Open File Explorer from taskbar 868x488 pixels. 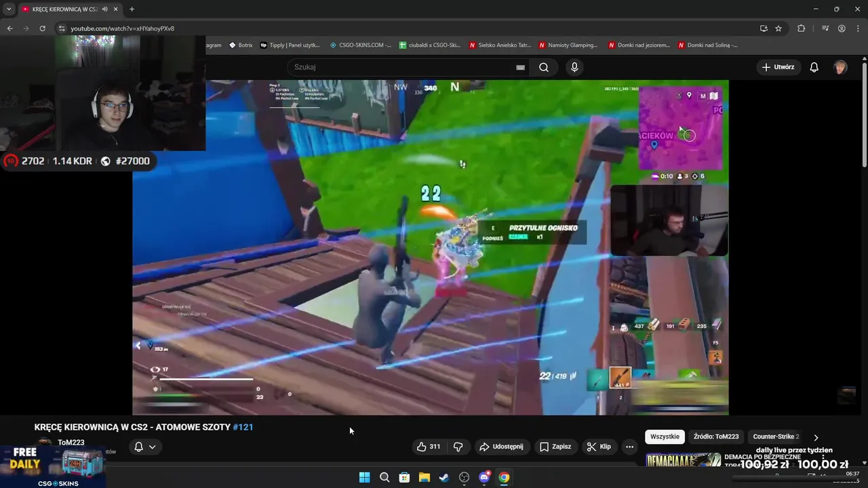point(424,477)
